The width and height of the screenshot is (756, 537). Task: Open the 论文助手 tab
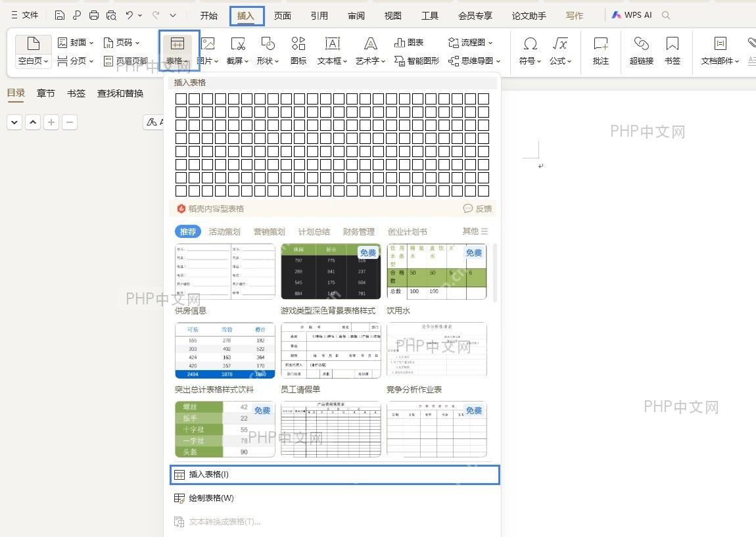(x=529, y=15)
